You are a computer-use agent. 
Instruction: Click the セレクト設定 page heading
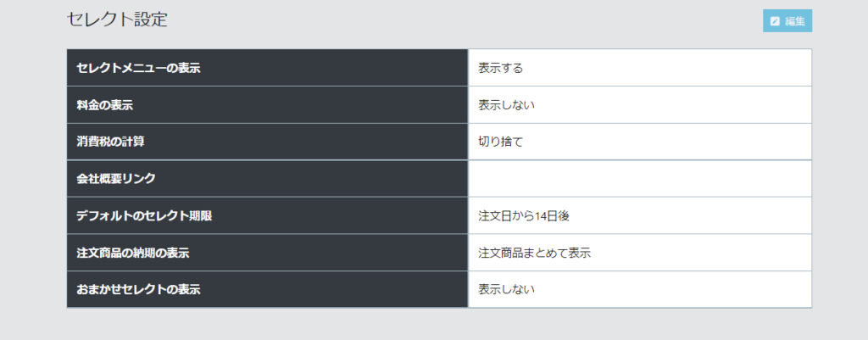coord(117,20)
